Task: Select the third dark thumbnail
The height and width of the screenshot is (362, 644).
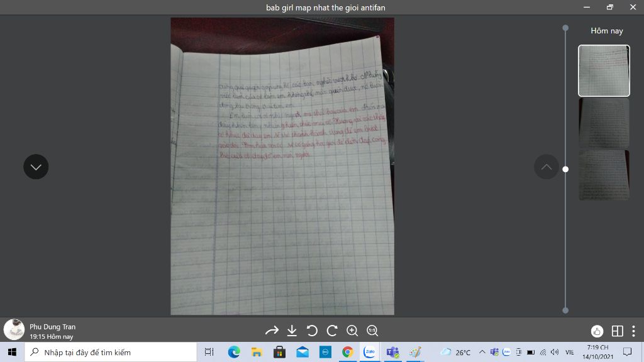Action: (x=604, y=175)
